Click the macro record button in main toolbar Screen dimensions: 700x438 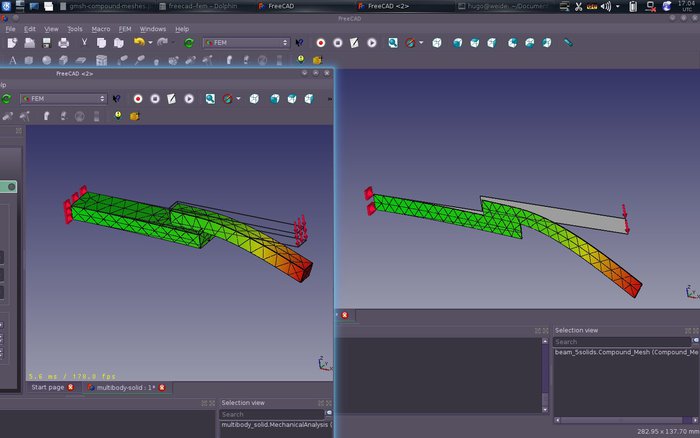click(321, 43)
